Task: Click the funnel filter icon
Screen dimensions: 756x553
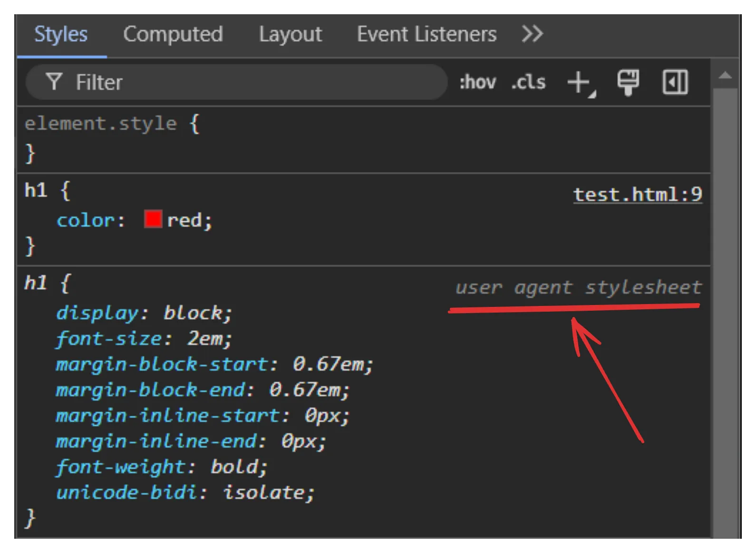Action: pyautogui.click(x=54, y=82)
